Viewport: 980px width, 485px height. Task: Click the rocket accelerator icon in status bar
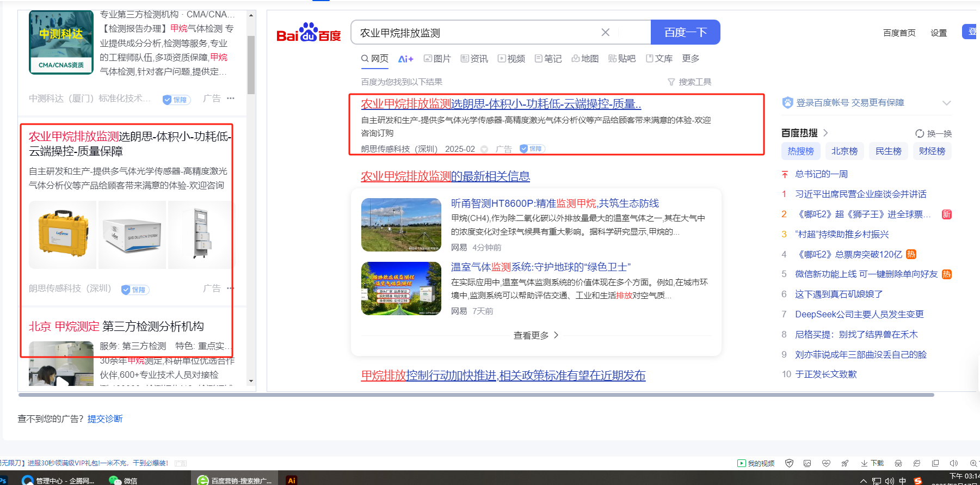845,463
